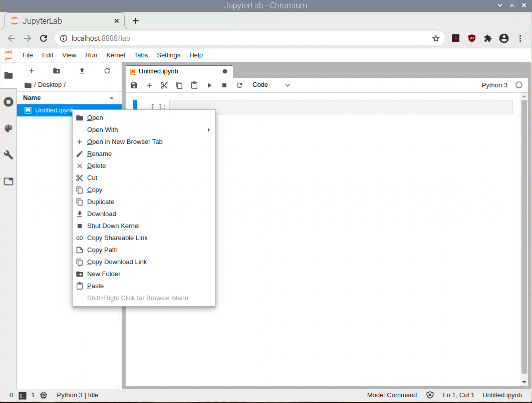Open the File Browser sidebar panel

pyautogui.click(x=9, y=75)
